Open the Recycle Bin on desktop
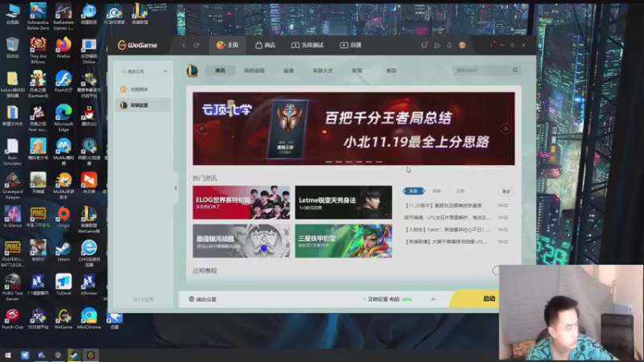 tap(12, 47)
